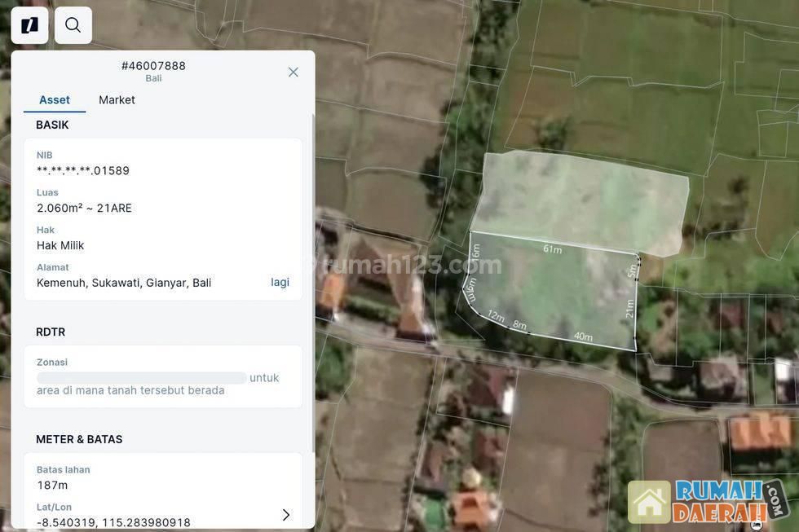Click the NIB number ending in 01589
Viewport: 799px width, 532px height.
83,170
